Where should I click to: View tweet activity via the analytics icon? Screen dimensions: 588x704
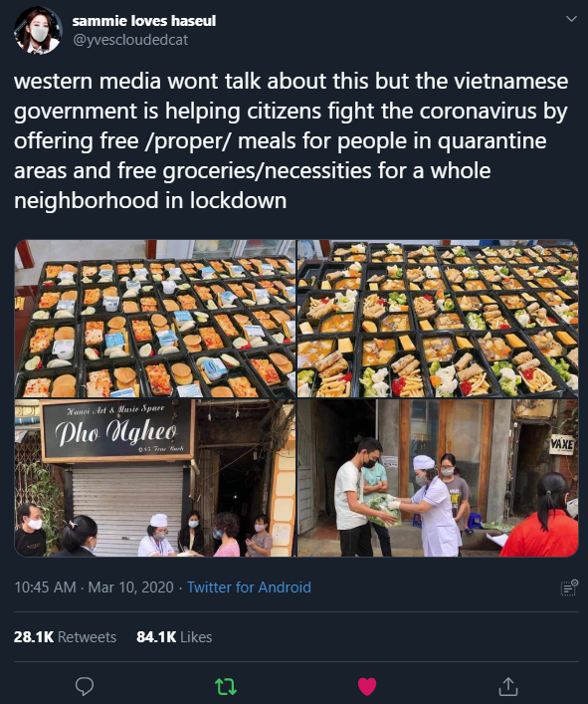click(569, 587)
